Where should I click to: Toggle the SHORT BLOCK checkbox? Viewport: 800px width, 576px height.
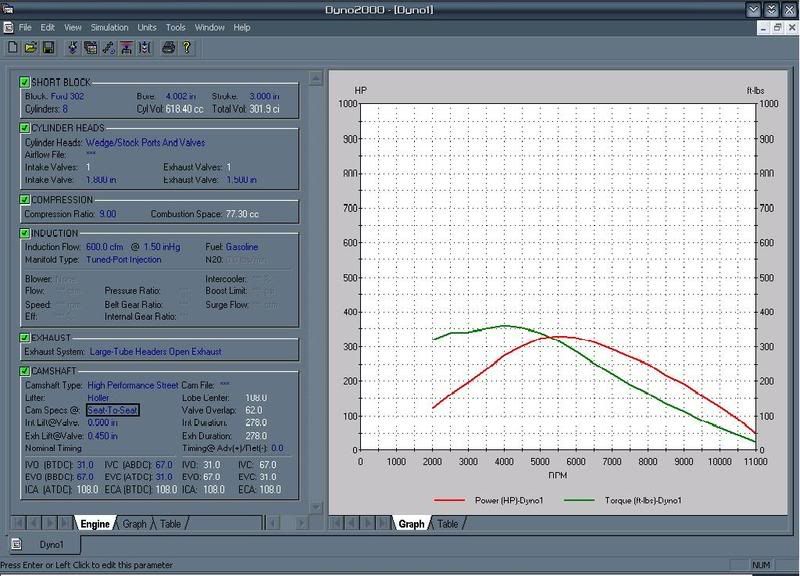pos(24,82)
